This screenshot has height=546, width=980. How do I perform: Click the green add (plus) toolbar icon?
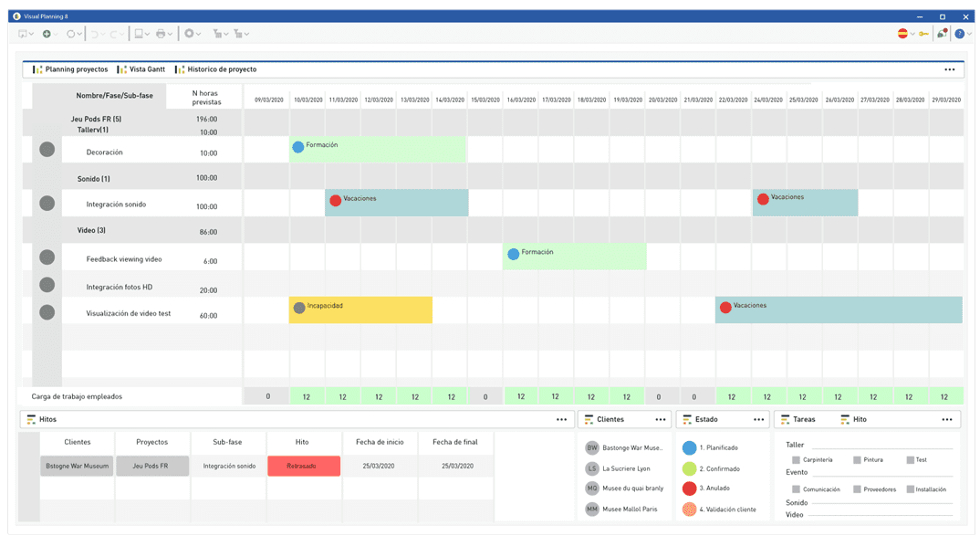[47, 34]
